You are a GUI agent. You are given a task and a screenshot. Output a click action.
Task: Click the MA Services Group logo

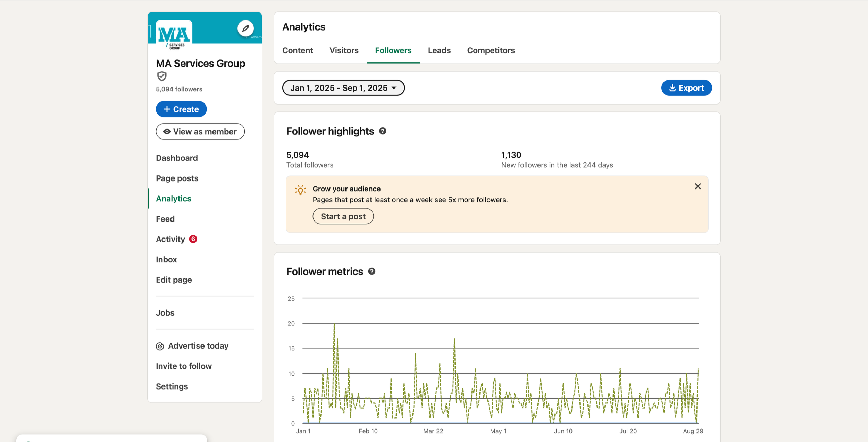coord(174,36)
